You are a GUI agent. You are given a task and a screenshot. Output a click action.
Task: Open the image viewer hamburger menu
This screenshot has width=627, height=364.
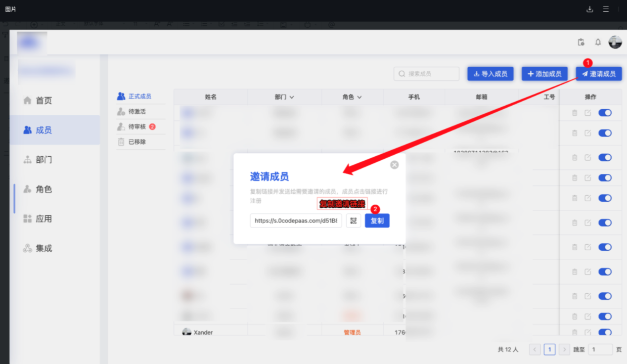[x=606, y=9]
